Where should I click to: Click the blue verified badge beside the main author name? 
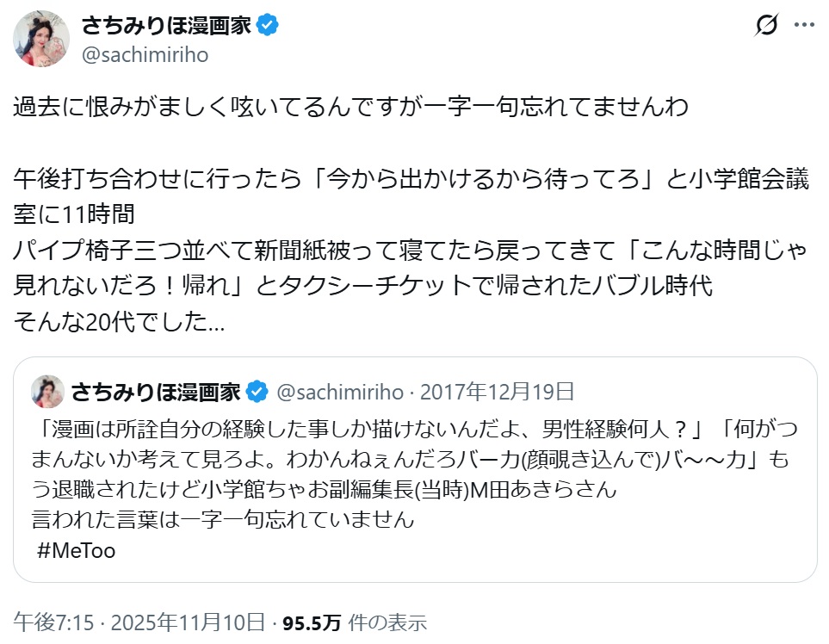click(x=269, y=26)
